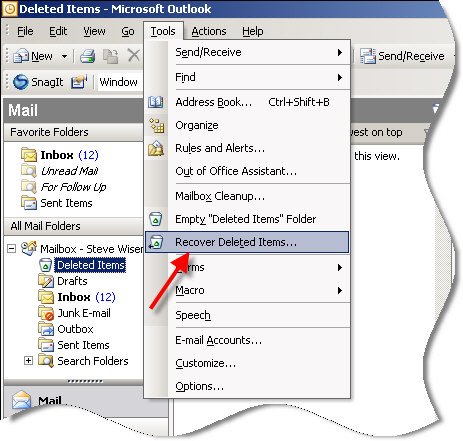This screenshot has height=441, width=463.
Task: Click the Recover Deleted Items bin icon
Action: click(156, 242)
